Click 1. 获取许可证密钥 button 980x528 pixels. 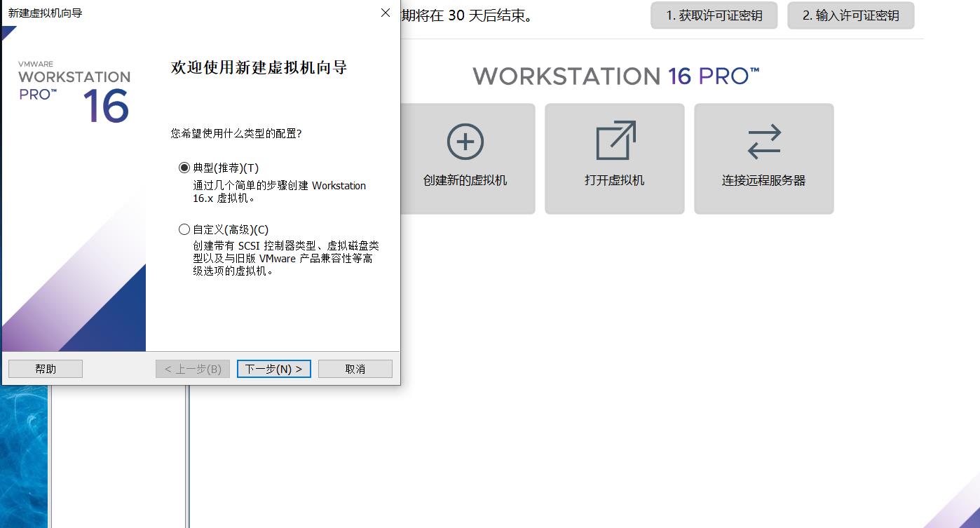click(x=714, y=15)
